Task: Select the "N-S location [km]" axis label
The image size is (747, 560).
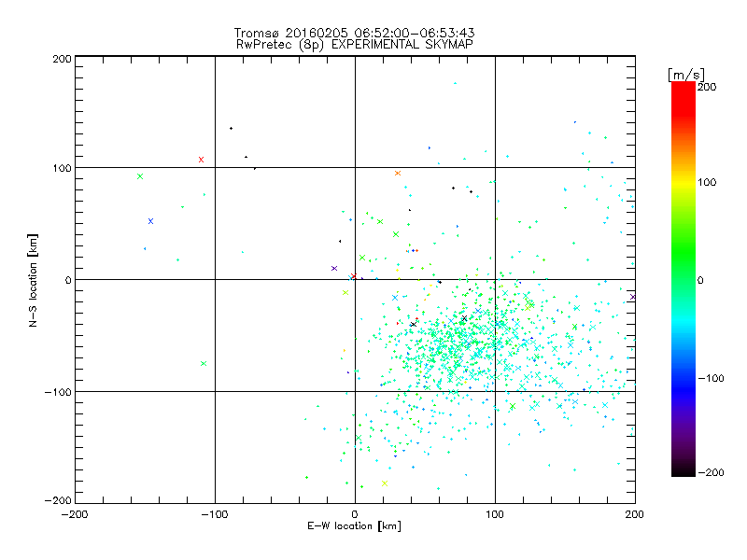Action: click(x=33, y=280)
